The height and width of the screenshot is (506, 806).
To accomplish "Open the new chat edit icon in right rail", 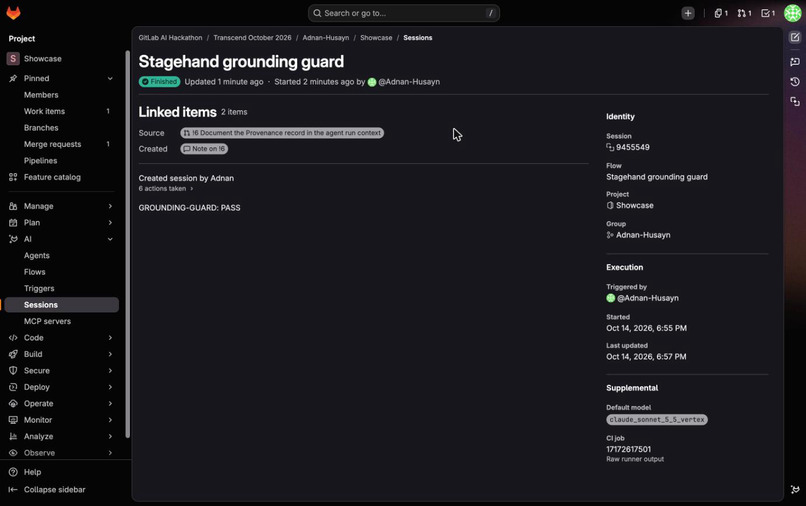I will click(x=795, y=37).
